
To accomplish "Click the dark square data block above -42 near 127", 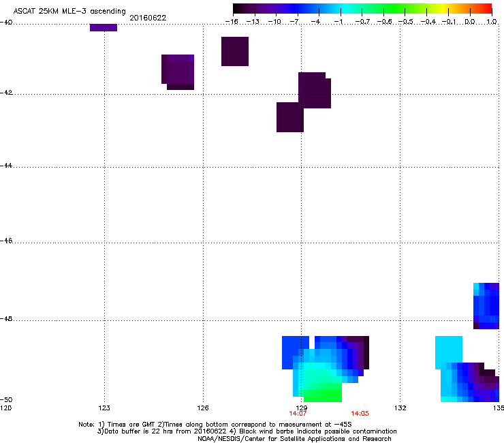I will coord(235,52).
